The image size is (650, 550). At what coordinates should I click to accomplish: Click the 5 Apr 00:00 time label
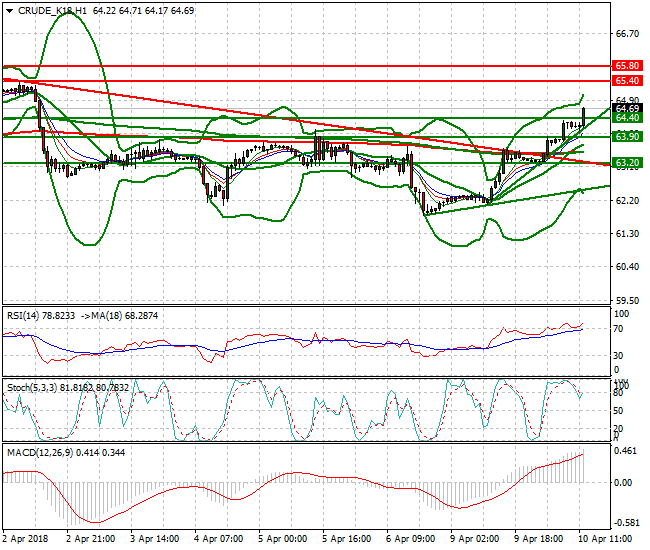(282, 539)
